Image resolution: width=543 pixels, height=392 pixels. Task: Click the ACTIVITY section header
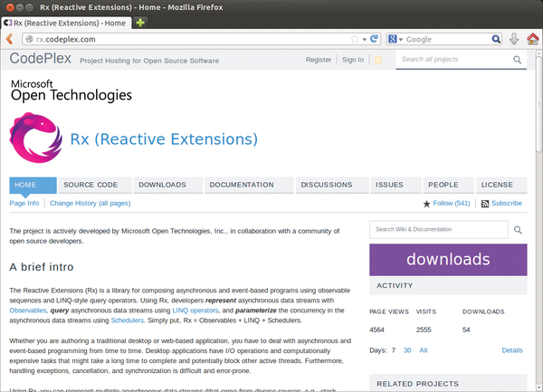pos(448,286)
